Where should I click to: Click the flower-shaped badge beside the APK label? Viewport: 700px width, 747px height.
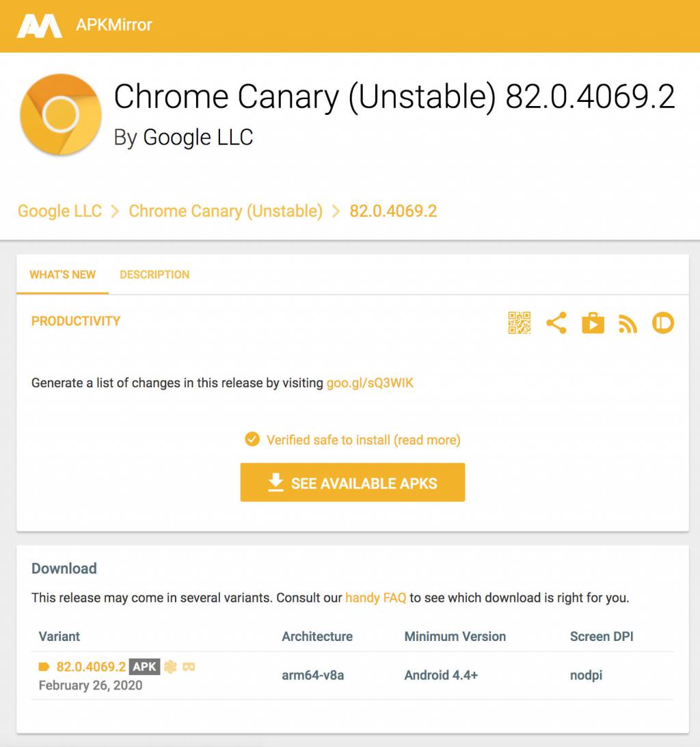170,666
